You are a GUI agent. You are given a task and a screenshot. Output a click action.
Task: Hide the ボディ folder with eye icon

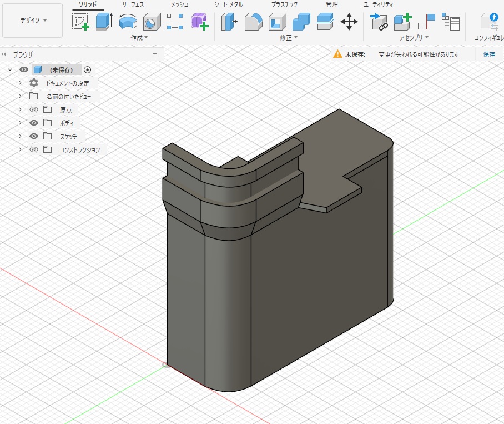pyautogui.click(x=34, y=123)
